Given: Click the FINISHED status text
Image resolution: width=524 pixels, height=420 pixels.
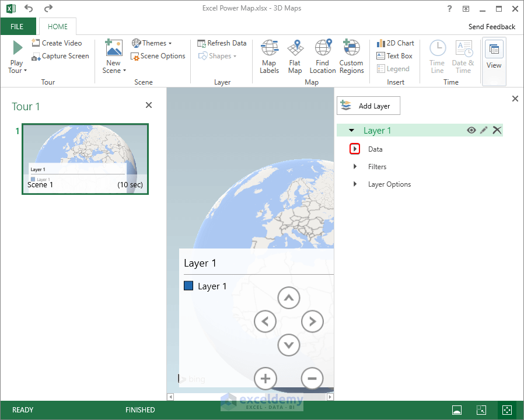Looking at the screenshot, I should coord(140,410).
